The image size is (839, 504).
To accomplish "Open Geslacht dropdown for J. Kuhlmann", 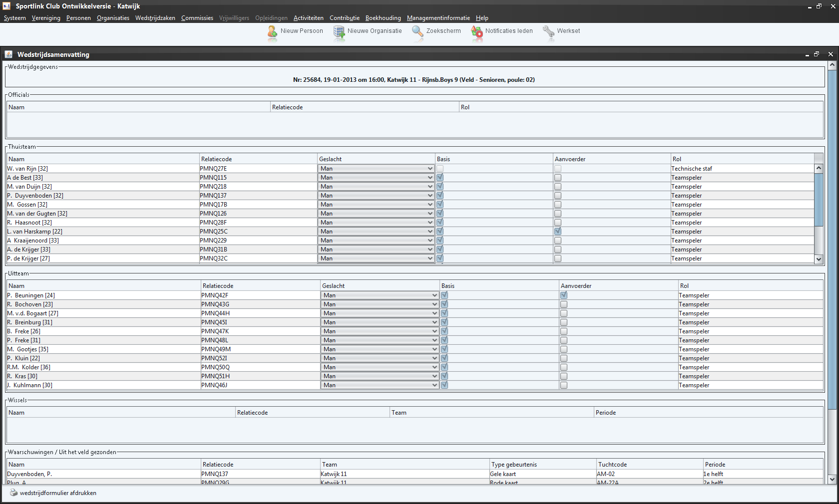I will click(380, 385).
